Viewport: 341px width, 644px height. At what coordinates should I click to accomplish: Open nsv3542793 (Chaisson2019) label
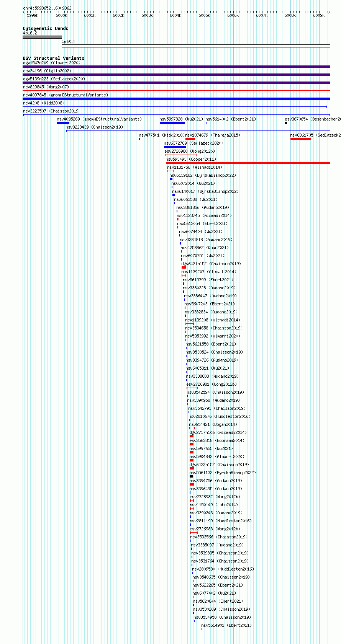coord(217,408)
